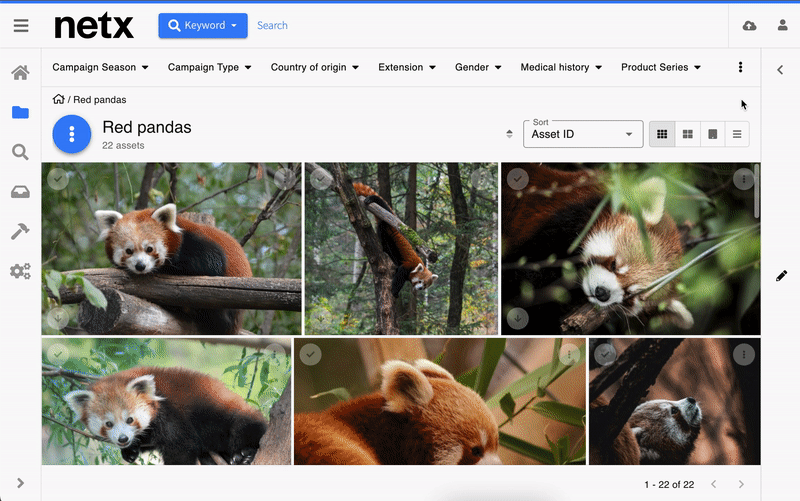Open the sidebar Search section
800x501 pixels.
point(20,152)
